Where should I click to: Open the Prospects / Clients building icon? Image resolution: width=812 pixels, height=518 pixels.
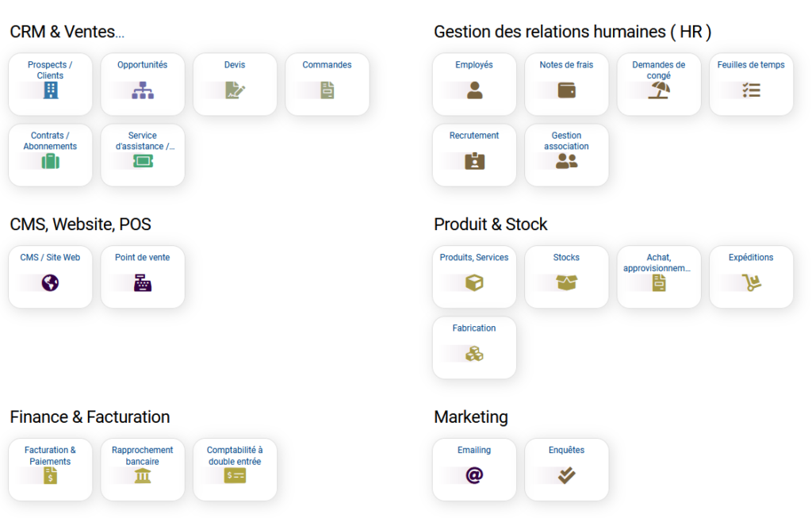[50, 90]
